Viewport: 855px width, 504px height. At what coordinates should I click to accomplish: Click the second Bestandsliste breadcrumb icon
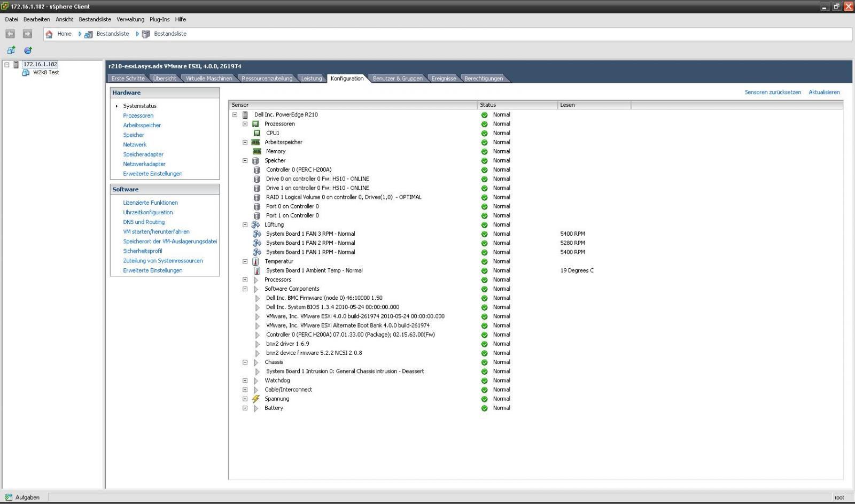146,34
